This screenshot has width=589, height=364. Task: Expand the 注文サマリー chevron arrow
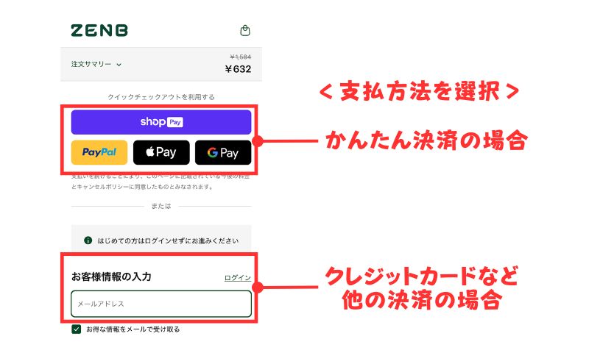pyautogui.click(x=119, y=65)
